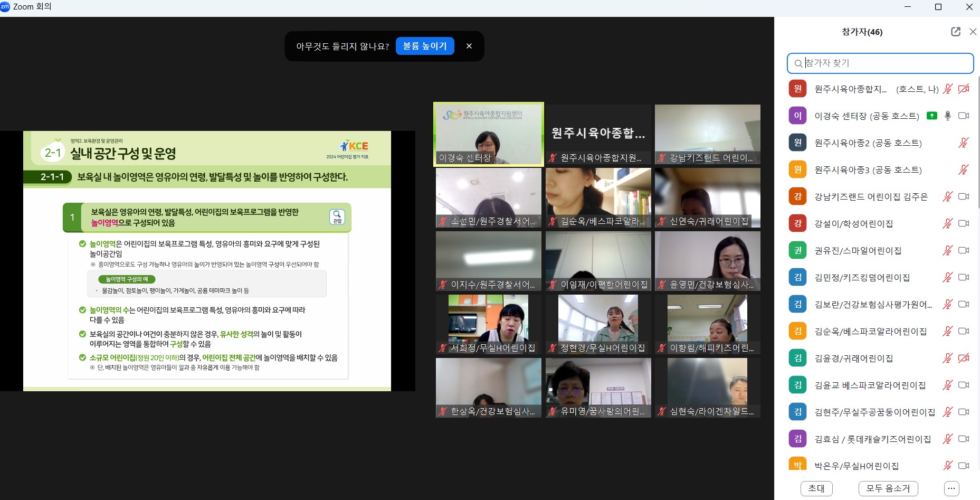
Task: Dismiss the volume notification banner
Action: coord(469,46)
